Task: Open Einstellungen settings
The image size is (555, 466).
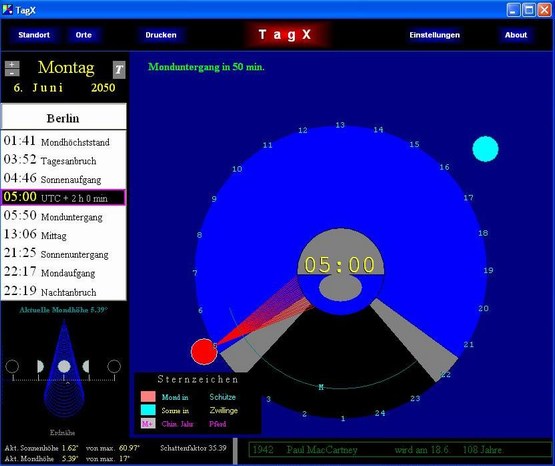Action: click(434, 35)
